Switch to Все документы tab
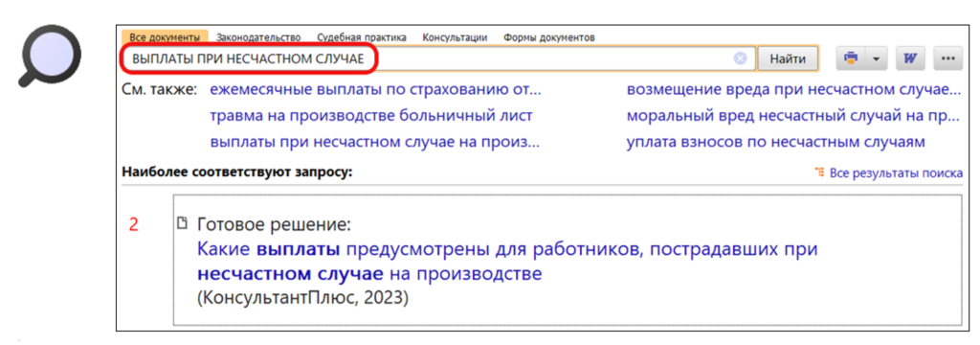This screenshot has height=345, width=980. (x=165, y=37)
